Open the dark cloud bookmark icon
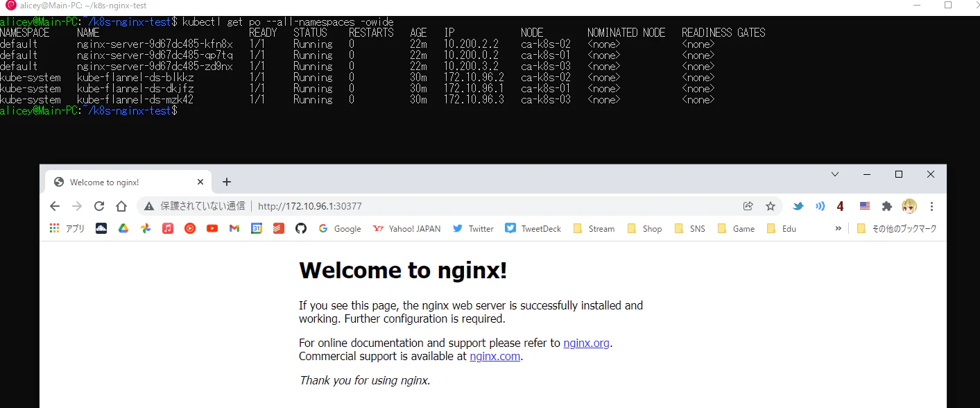This screenshot has height=408, width=980. [101, 228]
